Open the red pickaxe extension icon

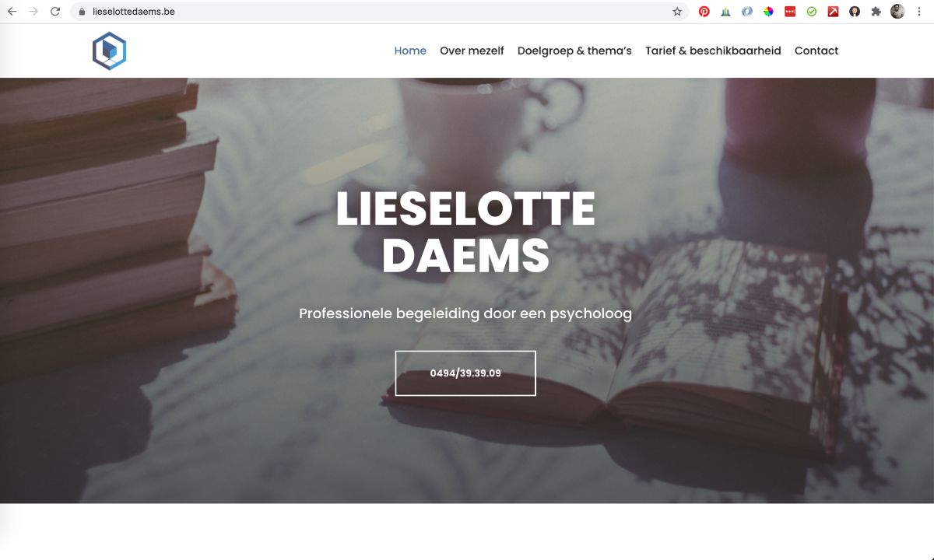(x=833, y=12)
